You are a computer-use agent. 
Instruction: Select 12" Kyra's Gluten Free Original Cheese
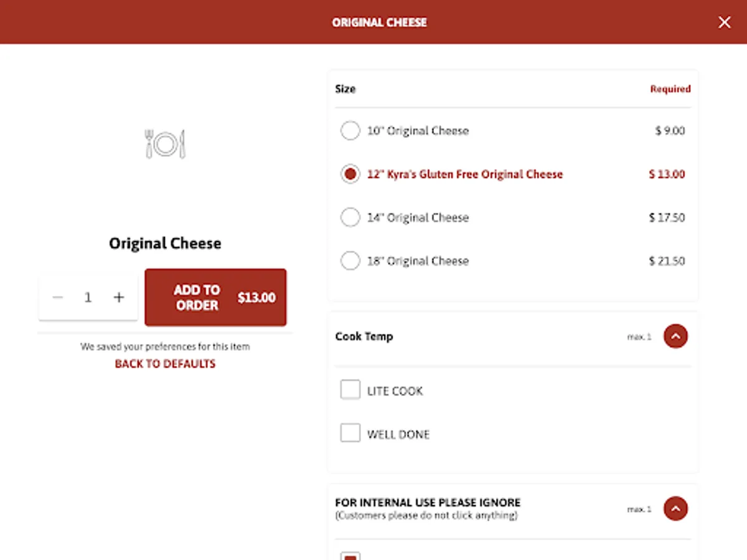pos(350,174)
